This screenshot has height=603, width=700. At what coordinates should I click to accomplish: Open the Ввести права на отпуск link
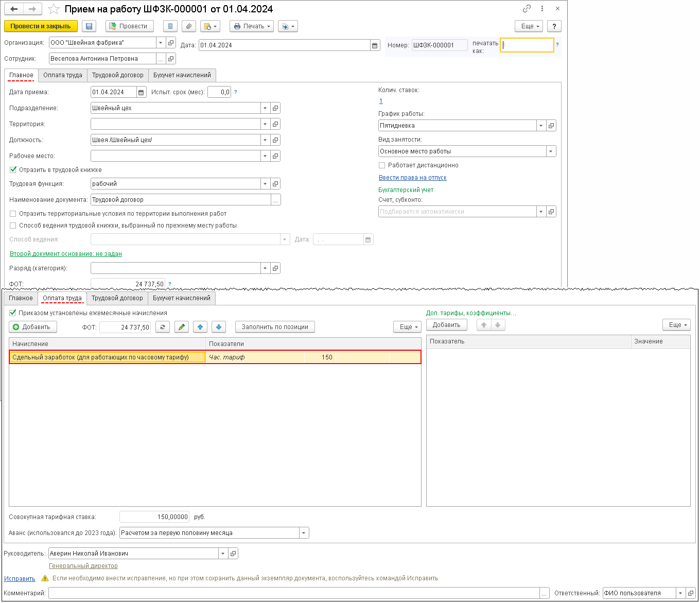coord(413,178)
